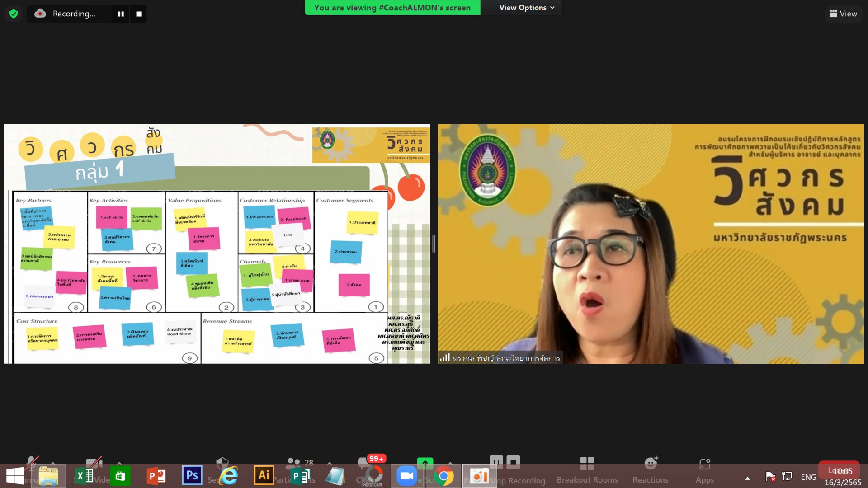The image size is (868, 488).
Task: Open Breakout Rooms
Action: pos(587,470)
